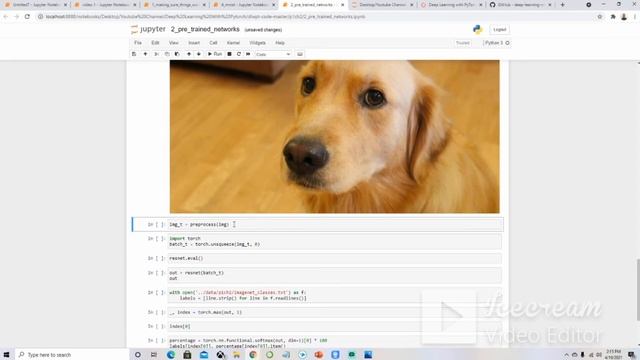
Task: Open the Insert menu
Action: [194, 43]
